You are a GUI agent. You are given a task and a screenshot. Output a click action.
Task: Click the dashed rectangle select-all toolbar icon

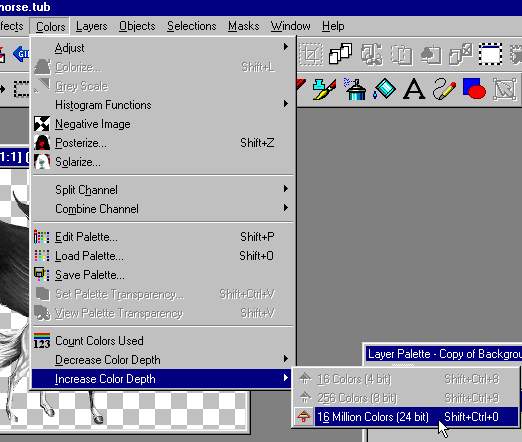(490, 54)
